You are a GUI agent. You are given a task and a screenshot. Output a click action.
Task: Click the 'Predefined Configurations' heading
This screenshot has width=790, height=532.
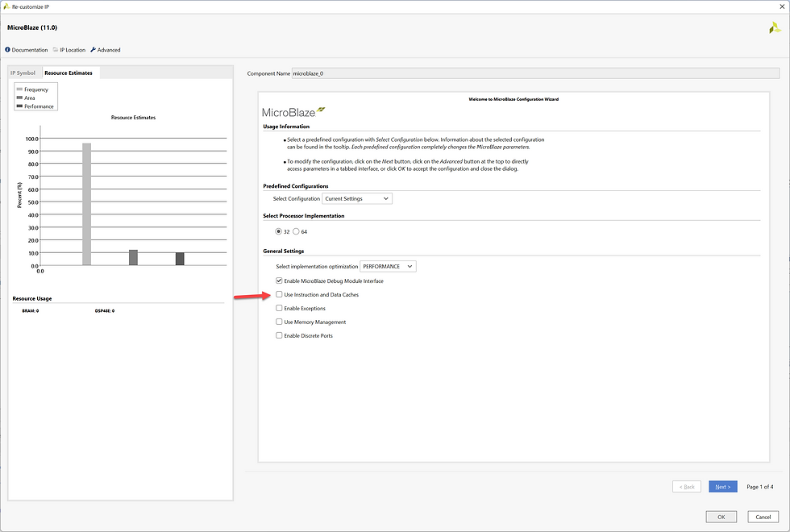[296, 186]
